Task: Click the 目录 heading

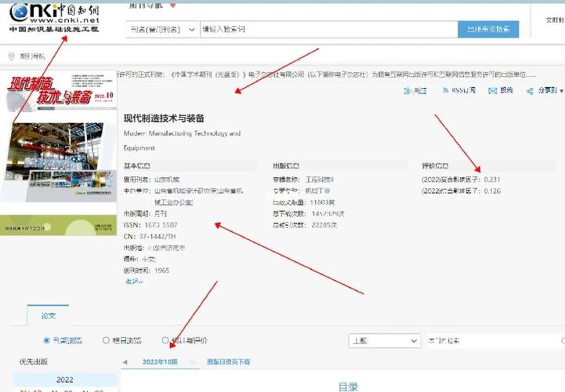Action: (349, 387)
